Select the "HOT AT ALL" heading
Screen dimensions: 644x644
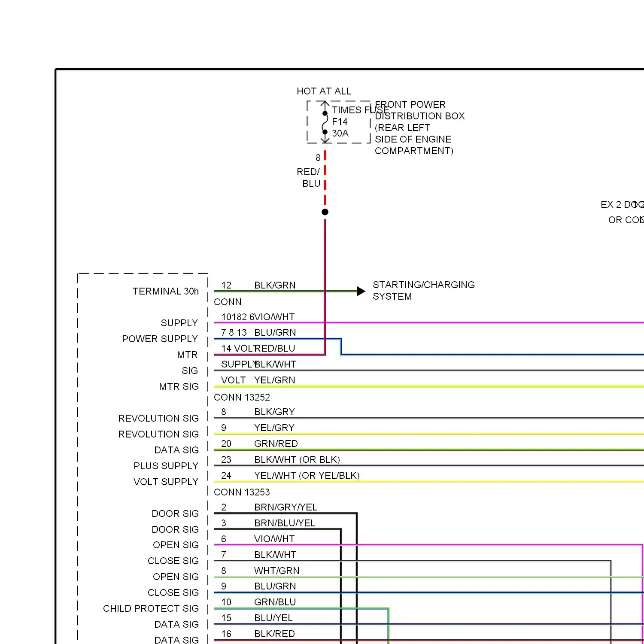tap(324, 91)
